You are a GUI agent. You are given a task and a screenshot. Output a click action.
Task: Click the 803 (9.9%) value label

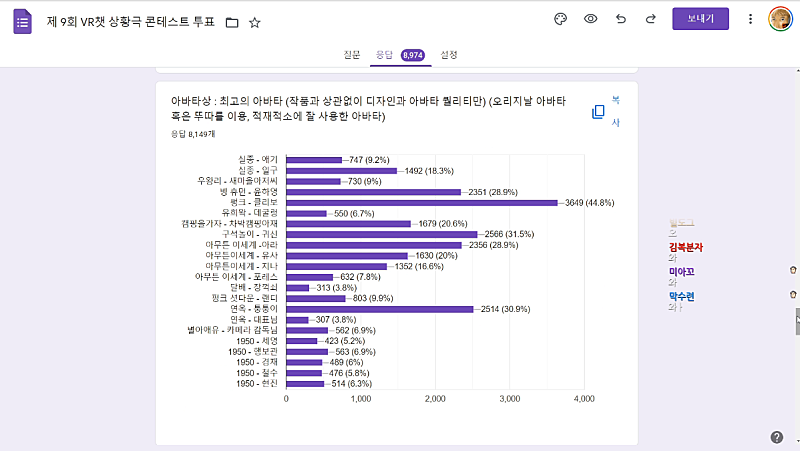click(373, 298)
